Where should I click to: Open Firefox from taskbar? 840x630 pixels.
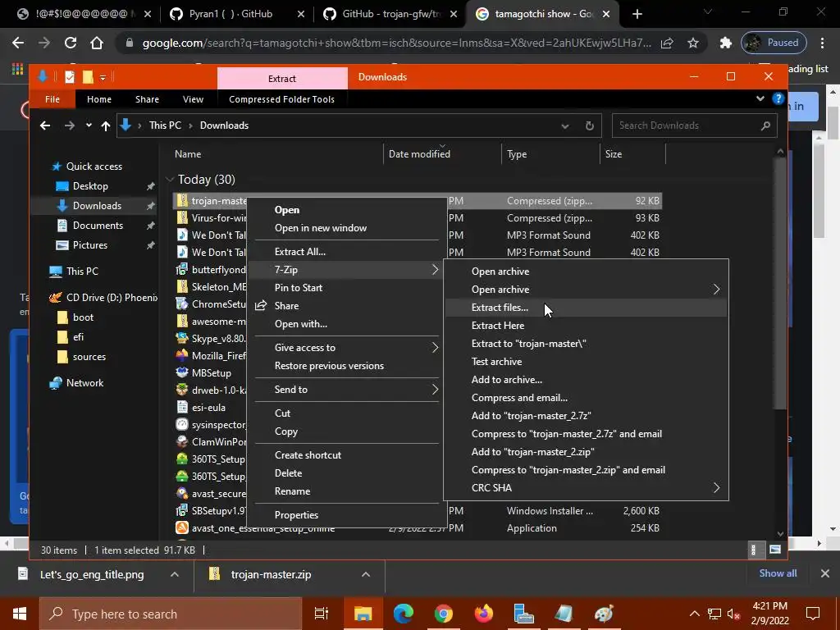[x=484, y=614]
